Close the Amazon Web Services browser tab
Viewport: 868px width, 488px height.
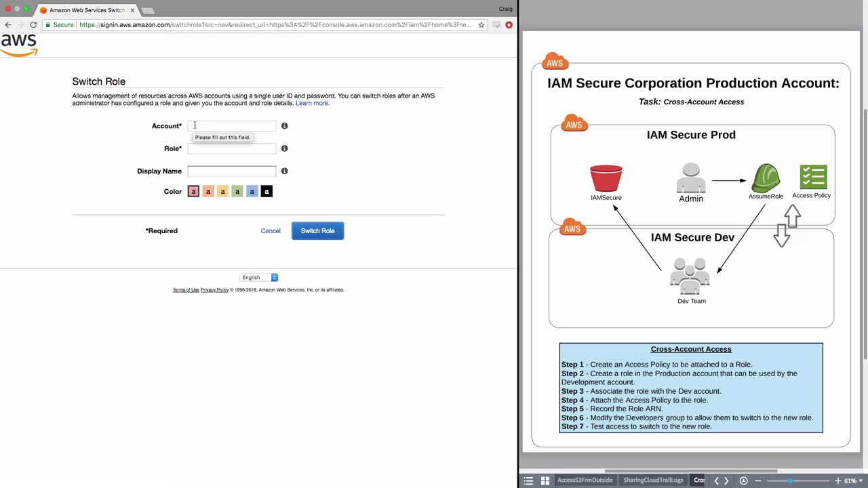[x=132, y=10]
